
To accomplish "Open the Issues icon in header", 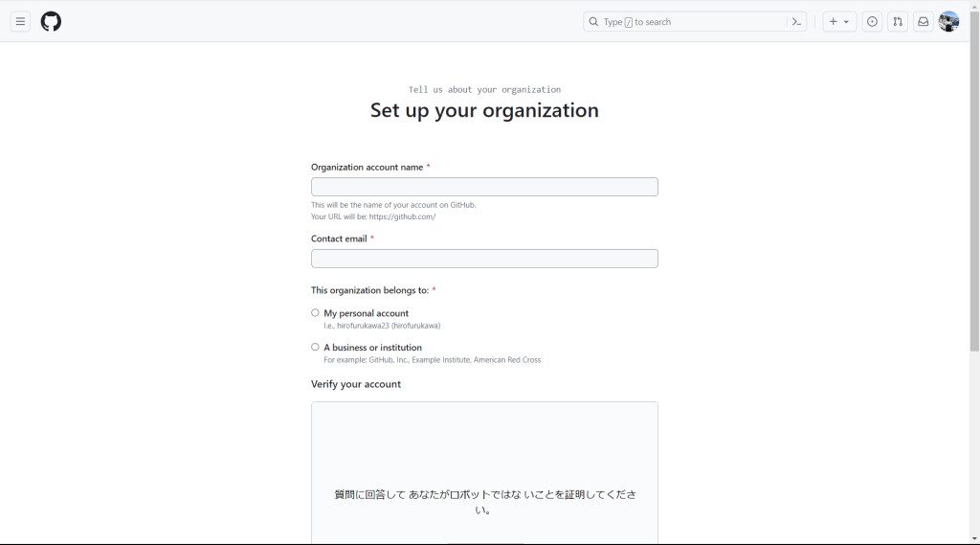I will click(x=872, y=21).
